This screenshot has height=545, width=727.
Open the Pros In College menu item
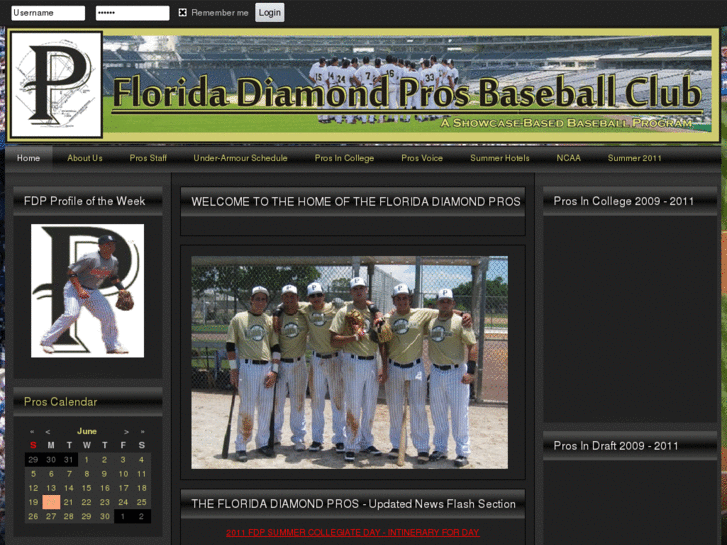point(344,158)
